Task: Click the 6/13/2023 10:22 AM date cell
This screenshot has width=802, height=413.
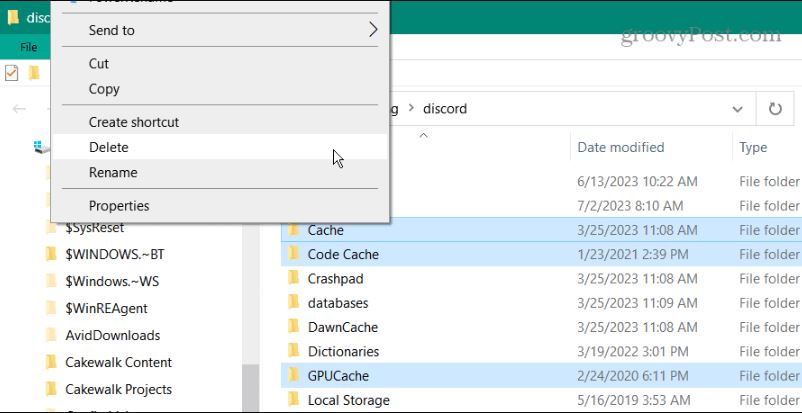Action: (637, 182)
